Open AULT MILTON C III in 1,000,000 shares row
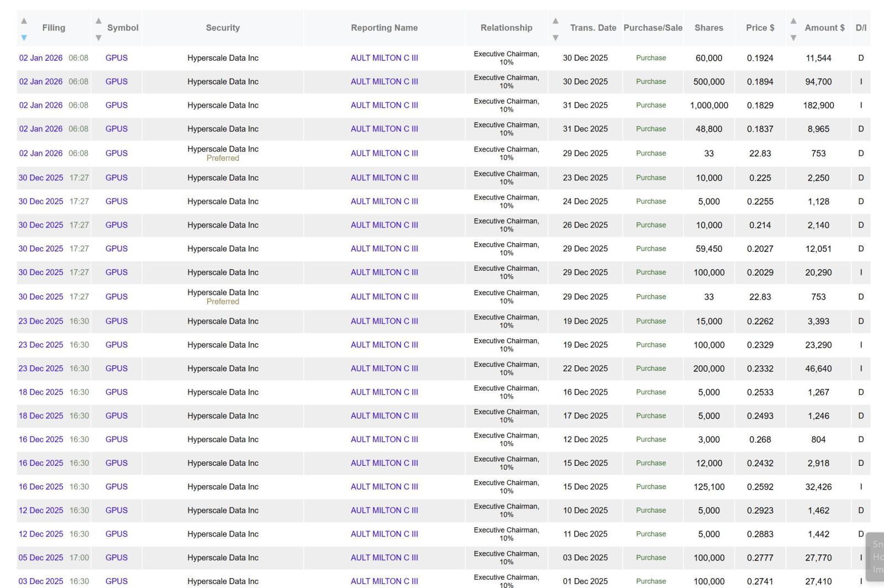 pyautogui.click(x=384, y=105)
